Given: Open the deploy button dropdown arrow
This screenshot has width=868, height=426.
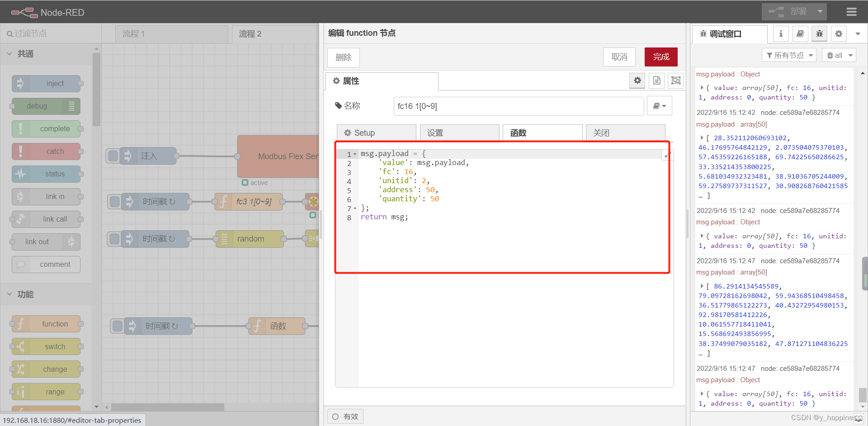Looking at the screenshot, I should [x=820, y=12].
